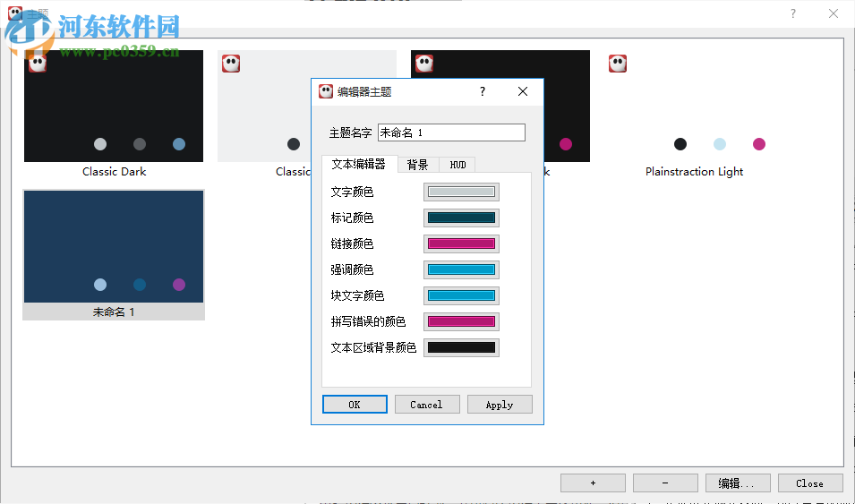Click the help question mark in 编辑器主题 dialog

pyautogui.click(x=483, y=91)
